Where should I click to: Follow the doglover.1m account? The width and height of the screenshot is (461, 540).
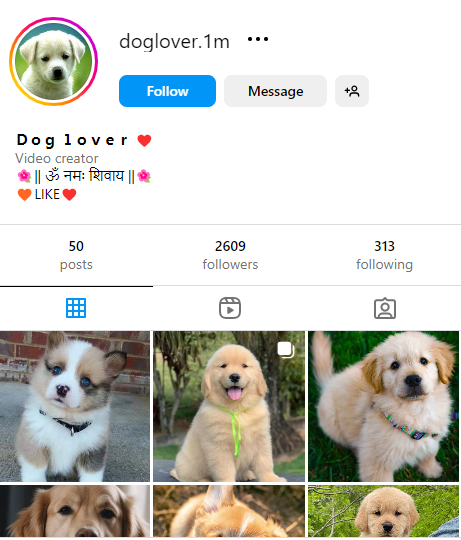click(x=167, y=91)
